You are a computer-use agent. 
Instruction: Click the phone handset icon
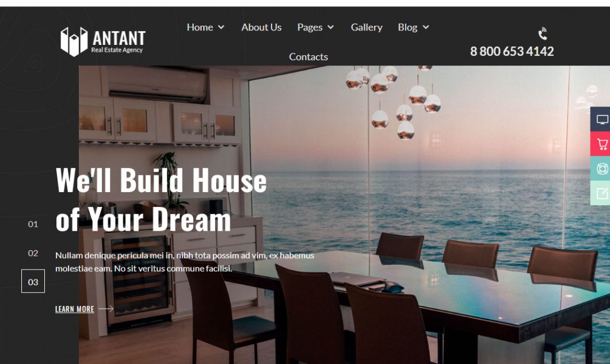coord(543,34)
